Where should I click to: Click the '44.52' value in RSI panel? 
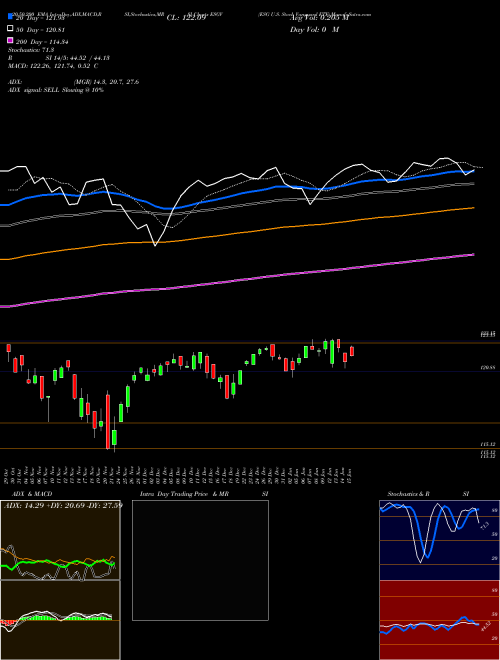pos(485,626)
